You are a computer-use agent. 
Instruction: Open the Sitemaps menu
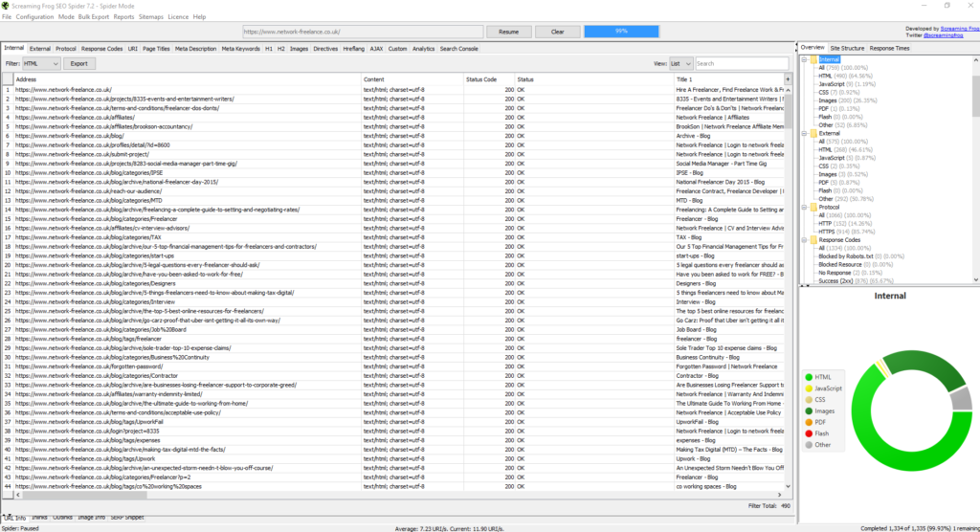[x=150, y=17]
